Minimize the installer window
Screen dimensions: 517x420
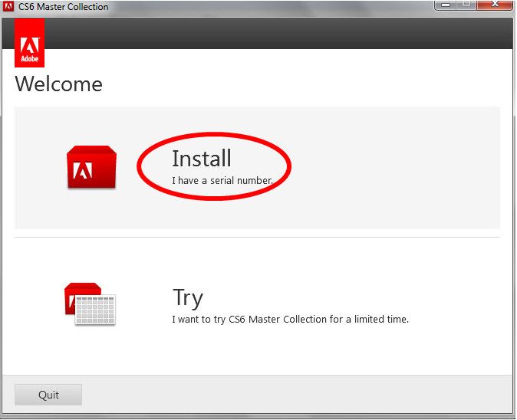[x=446, y=5]
